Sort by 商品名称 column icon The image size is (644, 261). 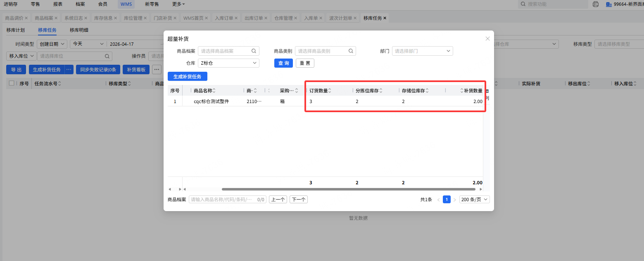pyautogui.click(x=214, y=91)
